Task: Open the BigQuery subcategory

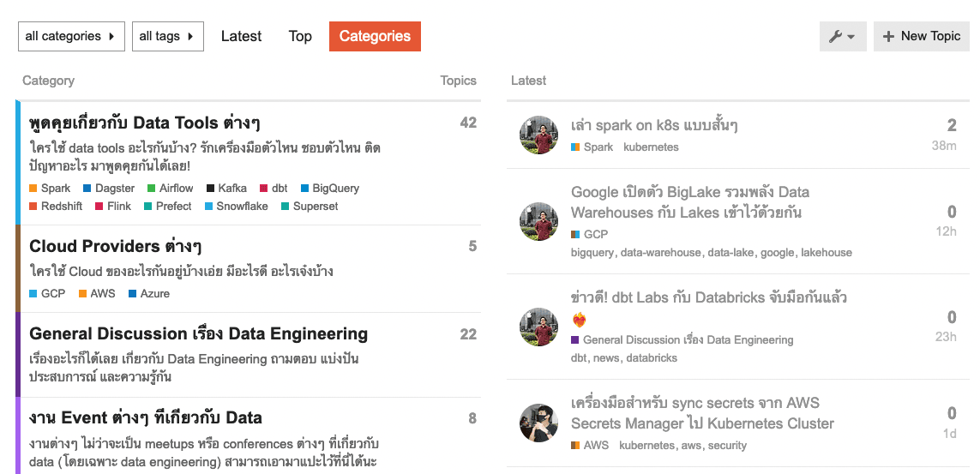Action: pyautogui.click(x=335, y=188)
